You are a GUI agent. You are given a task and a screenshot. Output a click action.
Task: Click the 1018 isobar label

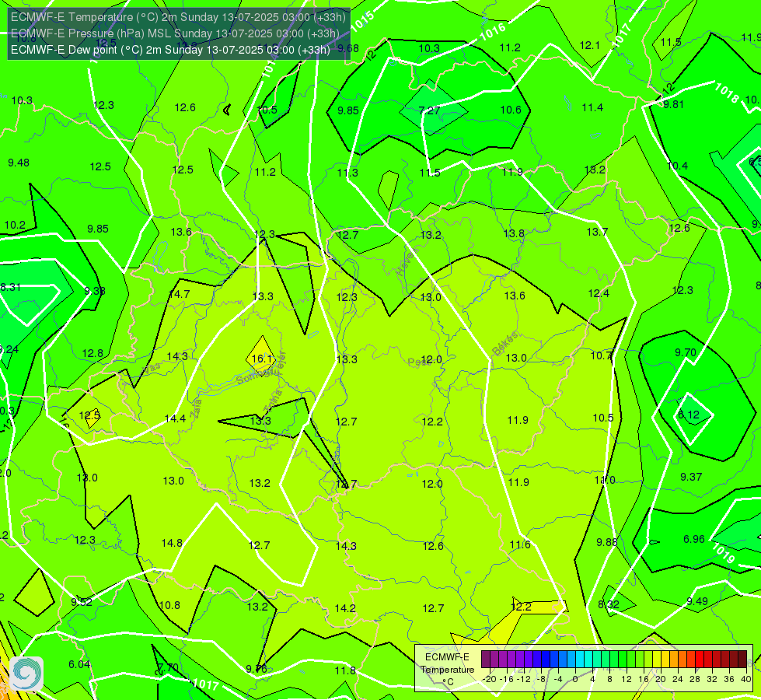[727, 93]
